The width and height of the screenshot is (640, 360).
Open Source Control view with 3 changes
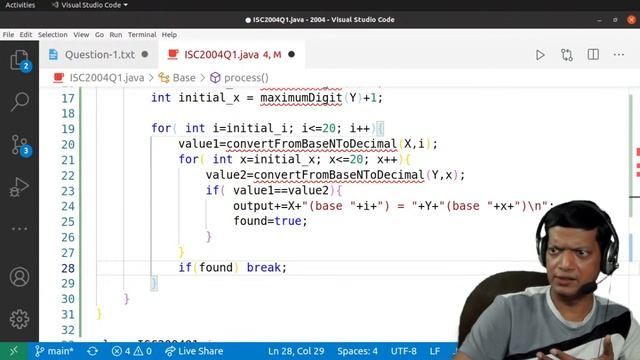click(19, 145)
